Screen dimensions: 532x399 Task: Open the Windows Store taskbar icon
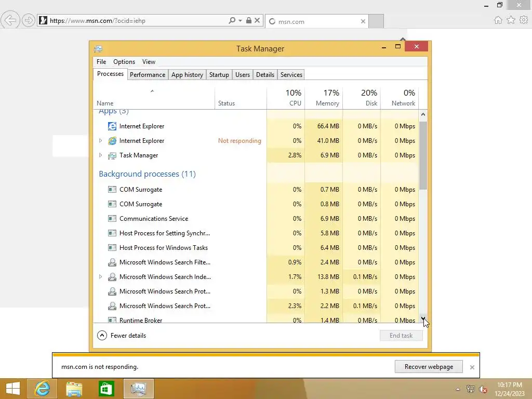pos(106,389)
